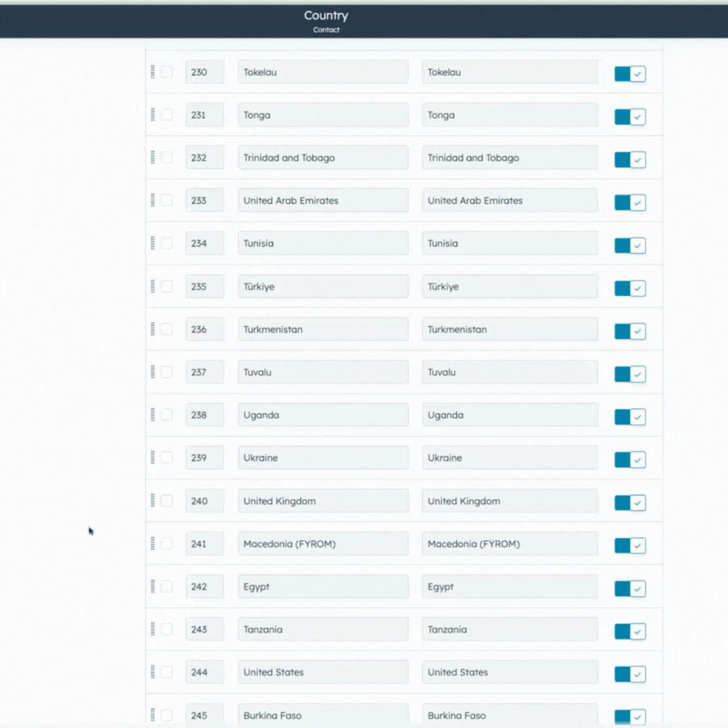Select the order number 233 field
This screenshot has height=728, width=728.
point(205,200)
